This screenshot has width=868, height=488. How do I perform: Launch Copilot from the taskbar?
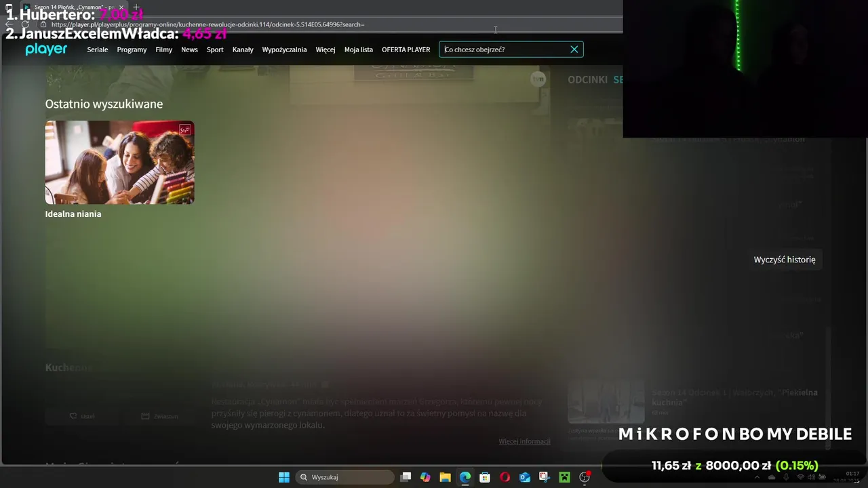[x=425, y=477]
